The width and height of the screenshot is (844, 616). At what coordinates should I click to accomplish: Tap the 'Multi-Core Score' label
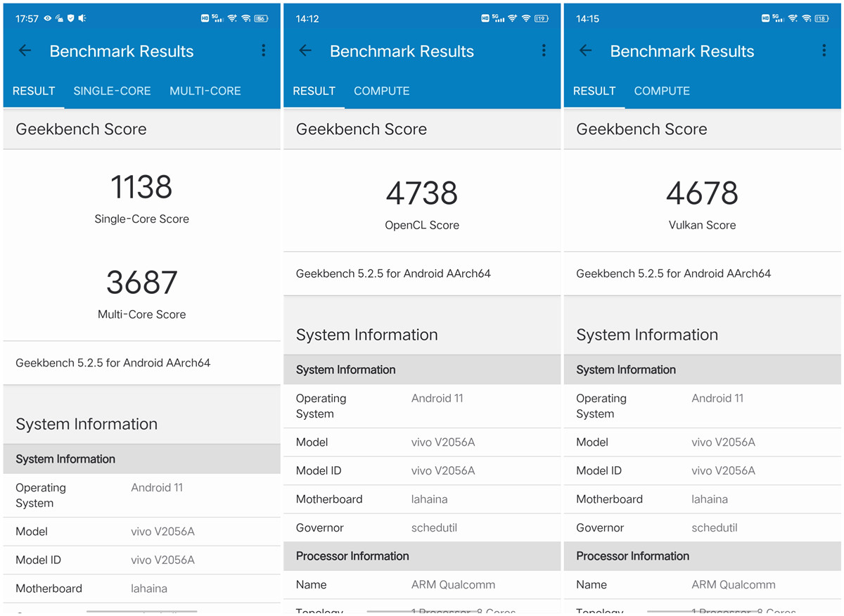point(142,314)
